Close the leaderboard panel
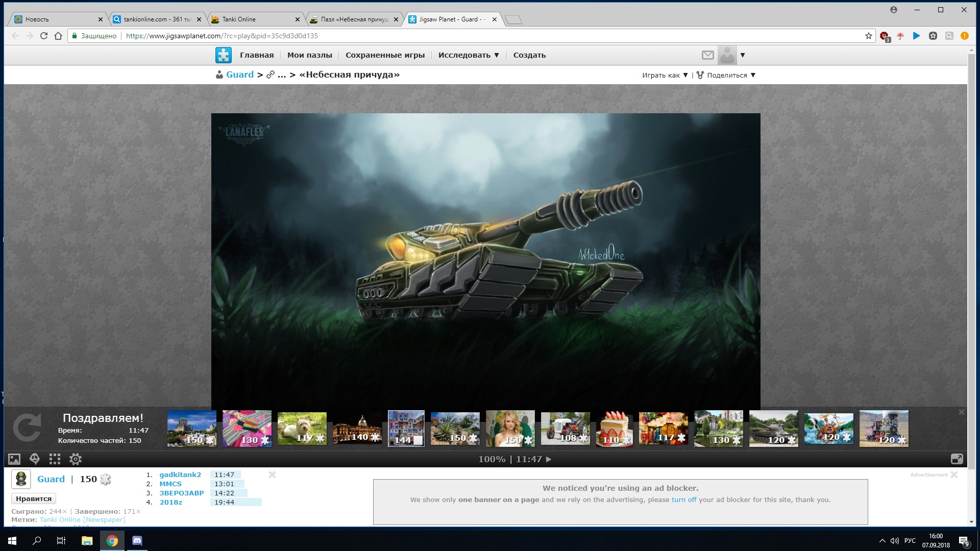Viewport: 980px width, 551px height. click(272, 474)
